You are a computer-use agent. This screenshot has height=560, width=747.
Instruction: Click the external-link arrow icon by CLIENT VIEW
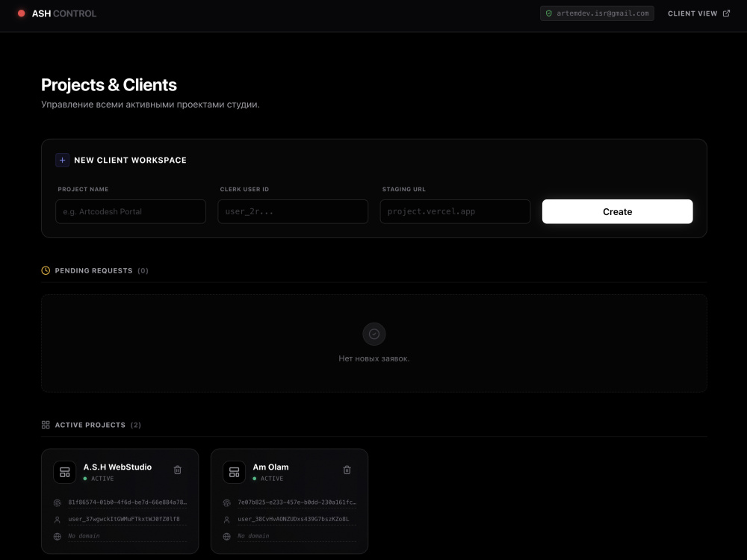[726, 13]
